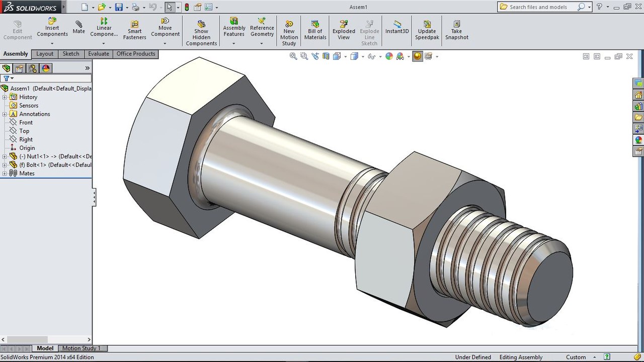644x362 pixels.
Task: Open Linear Component Pattern tool
Action: (104, 28)
